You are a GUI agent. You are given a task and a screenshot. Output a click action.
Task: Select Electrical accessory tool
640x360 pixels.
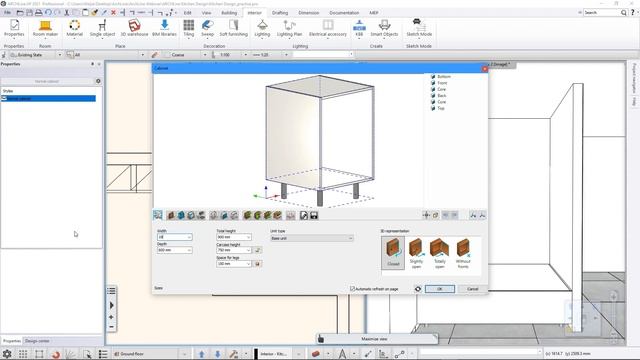328,28
